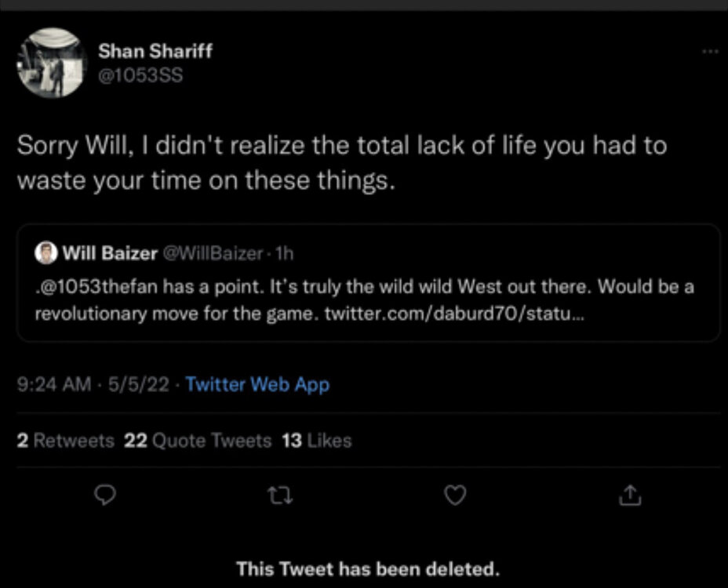Open the three-dot more options menu

(x=709, y=52)
